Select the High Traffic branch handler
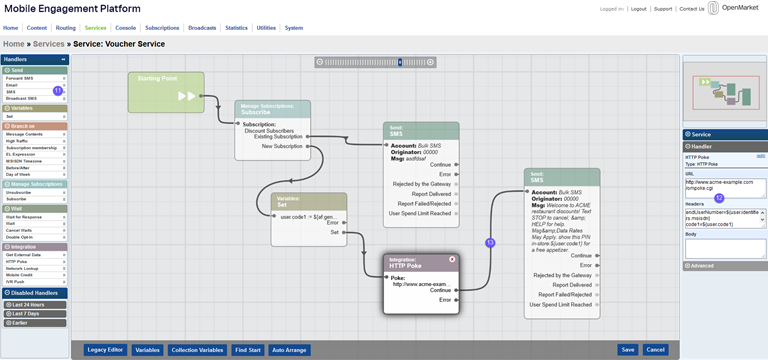 (35, 141)
